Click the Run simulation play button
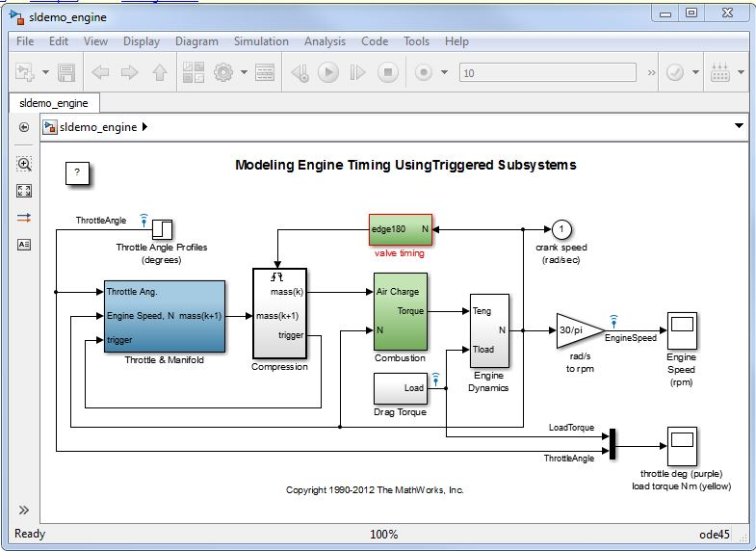 (x=328, y=72)
